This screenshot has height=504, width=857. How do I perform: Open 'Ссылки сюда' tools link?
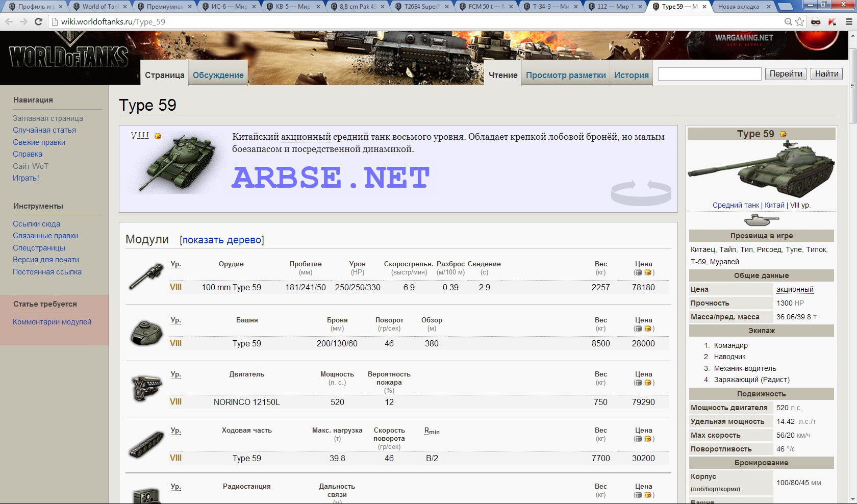(x=36, y=224)
